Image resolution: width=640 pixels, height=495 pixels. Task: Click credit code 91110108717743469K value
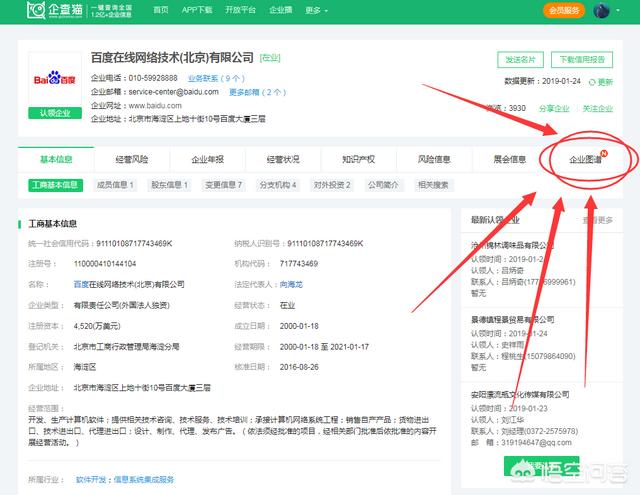coord(134,244)
